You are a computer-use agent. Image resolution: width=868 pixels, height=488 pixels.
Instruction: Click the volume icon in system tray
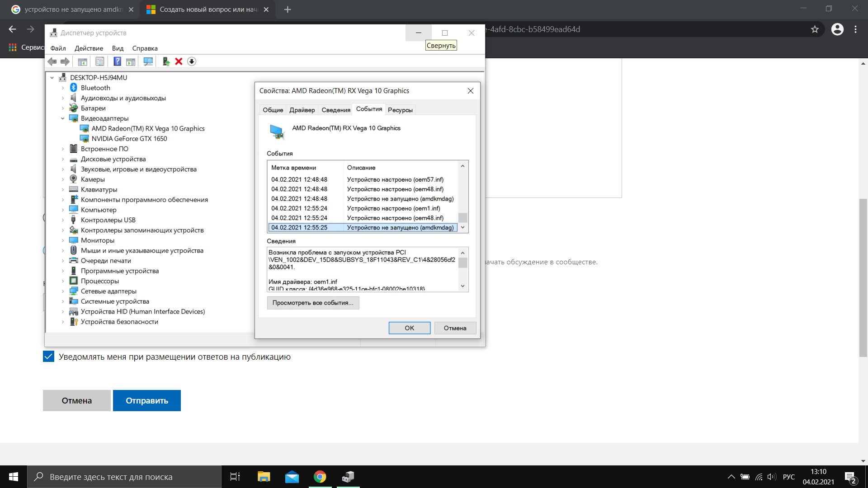point(772,477)
